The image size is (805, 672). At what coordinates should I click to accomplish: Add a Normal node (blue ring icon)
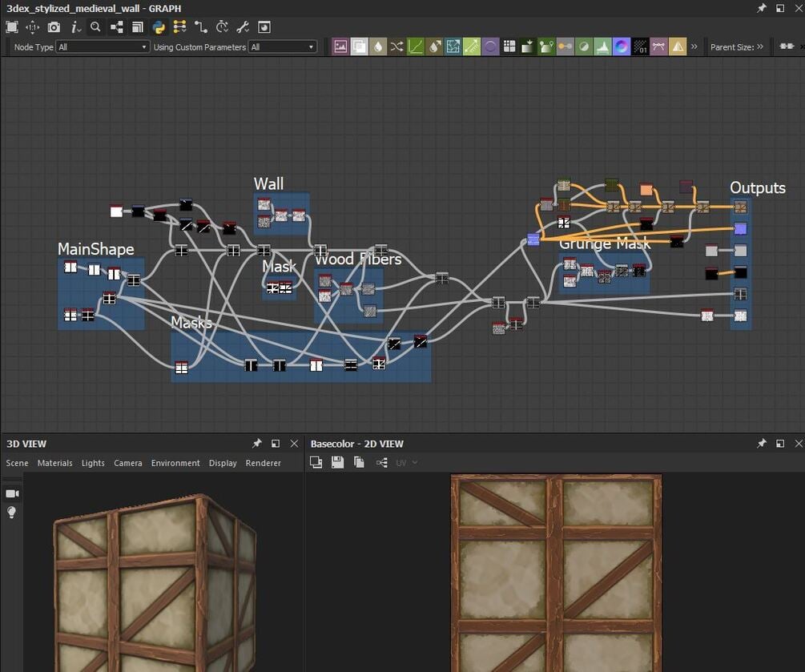click(x=622, y=46)
